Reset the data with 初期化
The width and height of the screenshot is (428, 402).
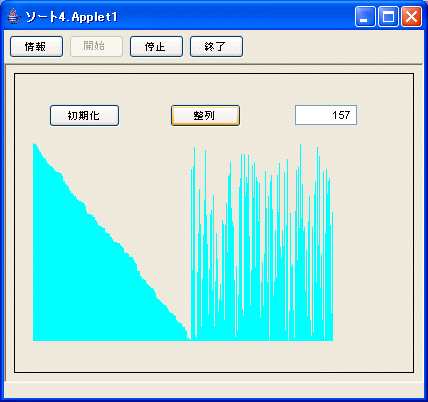[84, 116]
